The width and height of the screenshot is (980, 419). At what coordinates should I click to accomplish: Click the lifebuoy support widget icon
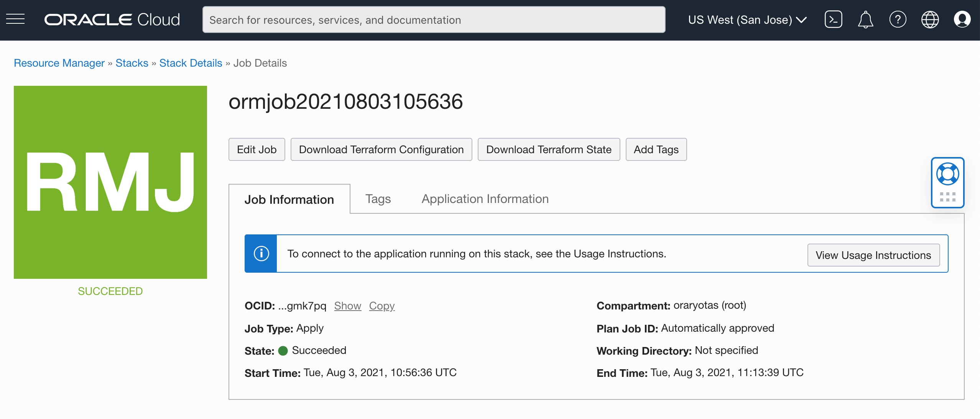[x=947, y=174]
